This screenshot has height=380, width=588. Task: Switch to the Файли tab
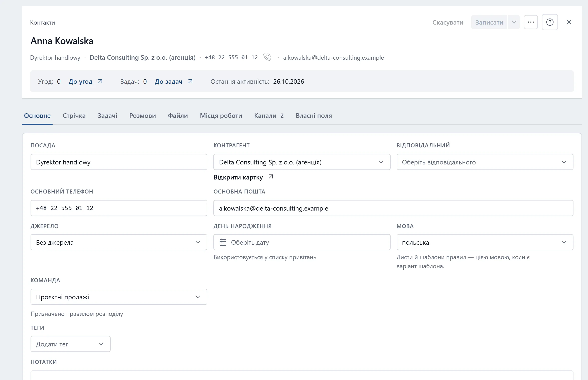coord(178,116)
